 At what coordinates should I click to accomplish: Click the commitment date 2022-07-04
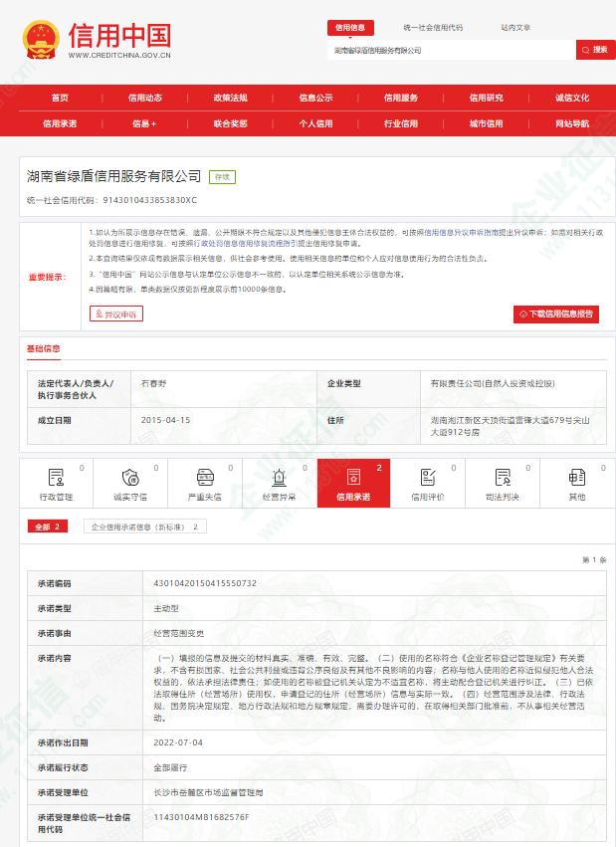[x=178, y=742]
